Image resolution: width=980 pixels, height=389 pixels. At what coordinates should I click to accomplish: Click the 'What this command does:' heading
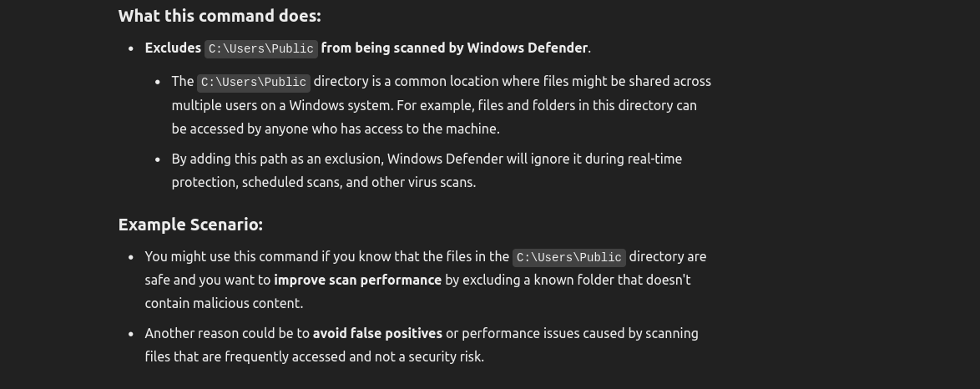coord(220,16)
